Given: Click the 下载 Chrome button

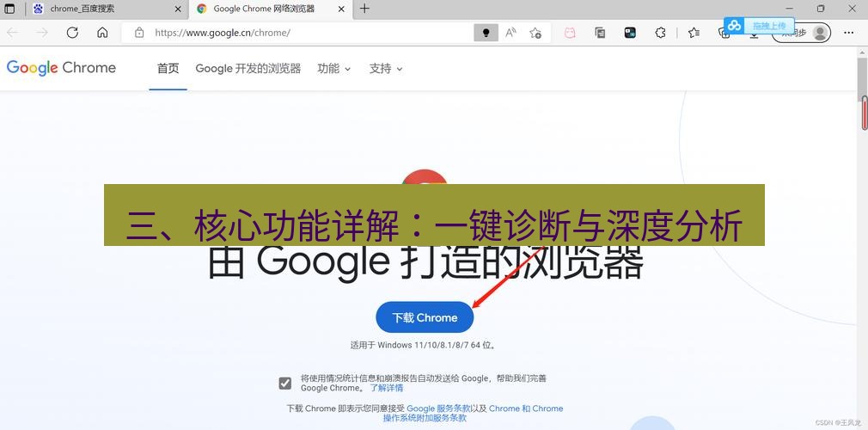Looking at the screenshot, I should coord(425,317).
